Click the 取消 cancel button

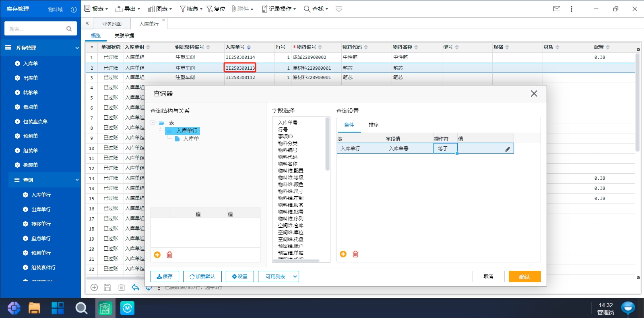coord(489,276)
